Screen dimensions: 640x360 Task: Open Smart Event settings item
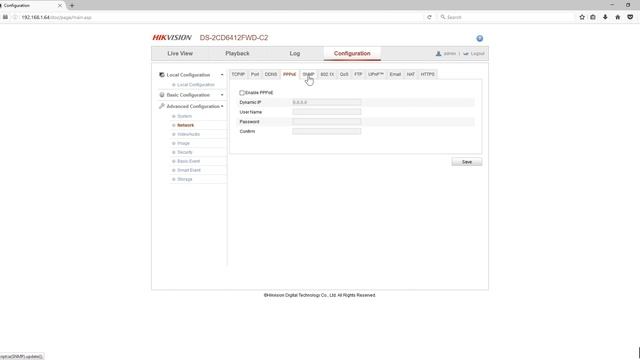pyautogui.click(x=189, y=170)
